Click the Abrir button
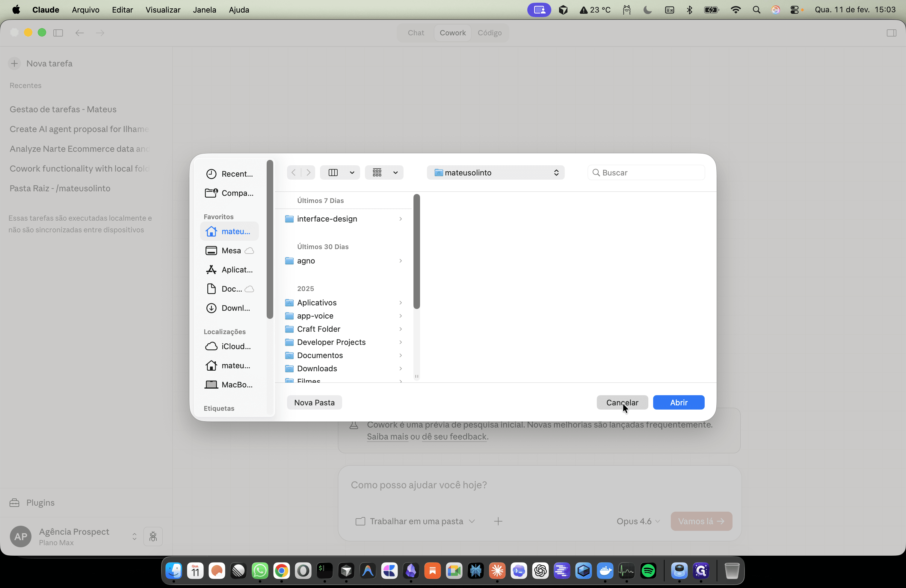Image resolution: width=906 pixels, height=588 pixels. 678,402
